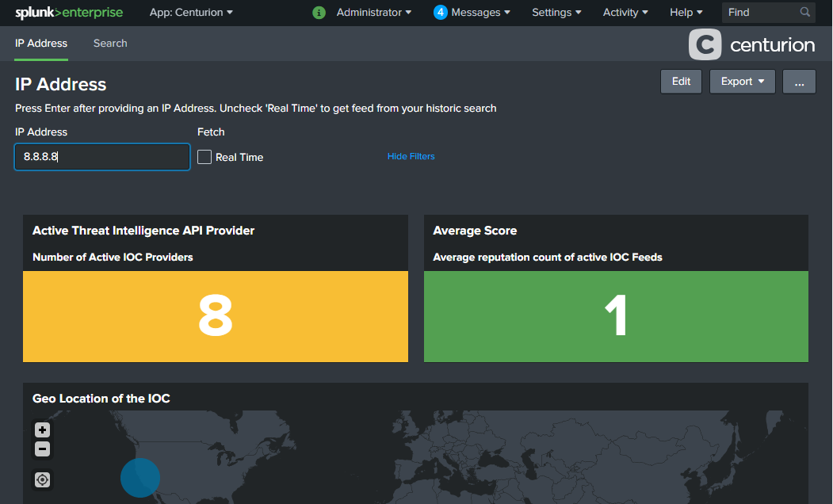
Task: Click the Splunk Enterprise logo
Action: click(x=69, y=13)
